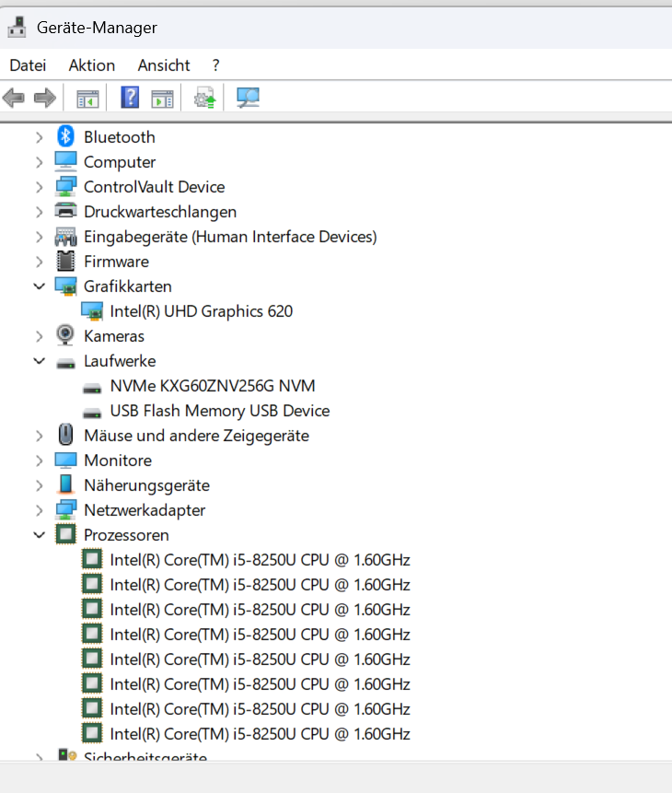Click the Netzwerkadapter label

145,510
